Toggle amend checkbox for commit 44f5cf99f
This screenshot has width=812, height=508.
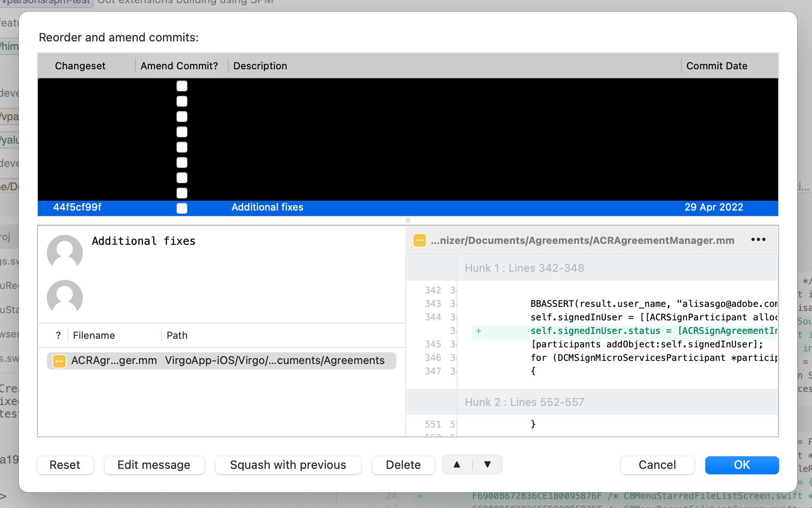coord(182,208)
